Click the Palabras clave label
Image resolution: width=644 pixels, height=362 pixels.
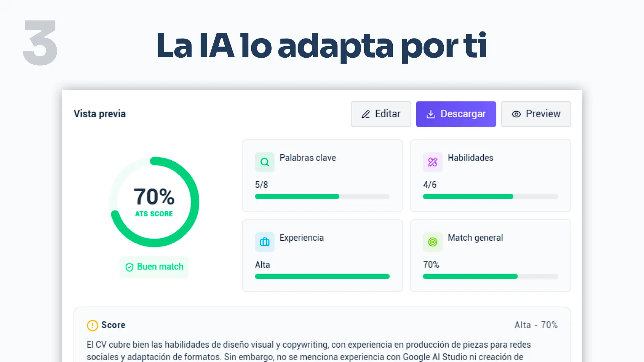click(308, 158)
